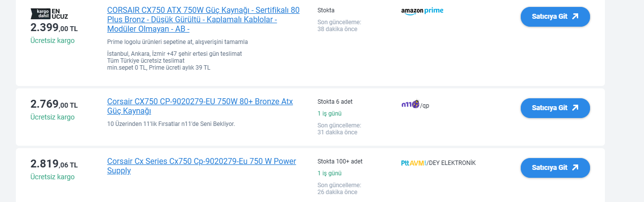Select the DEY ELEKTRONİK seller name
The width and height of the screenshot is (644, 202).
(x=452, y=163)
